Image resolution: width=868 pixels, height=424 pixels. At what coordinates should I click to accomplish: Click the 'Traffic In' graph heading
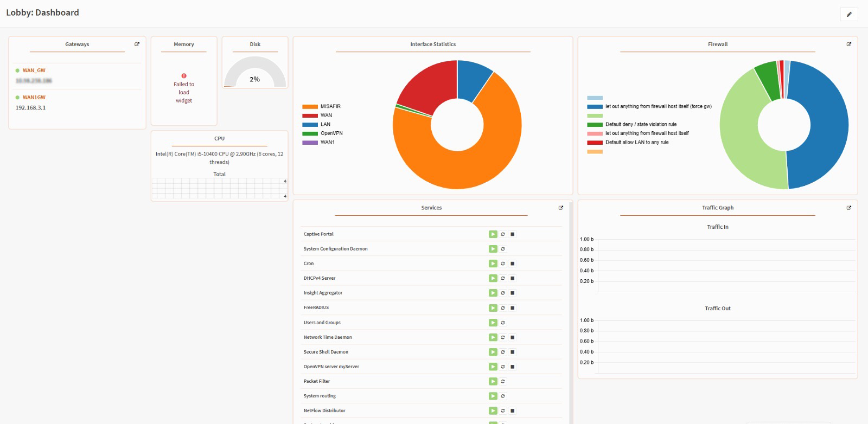point(718,227)
